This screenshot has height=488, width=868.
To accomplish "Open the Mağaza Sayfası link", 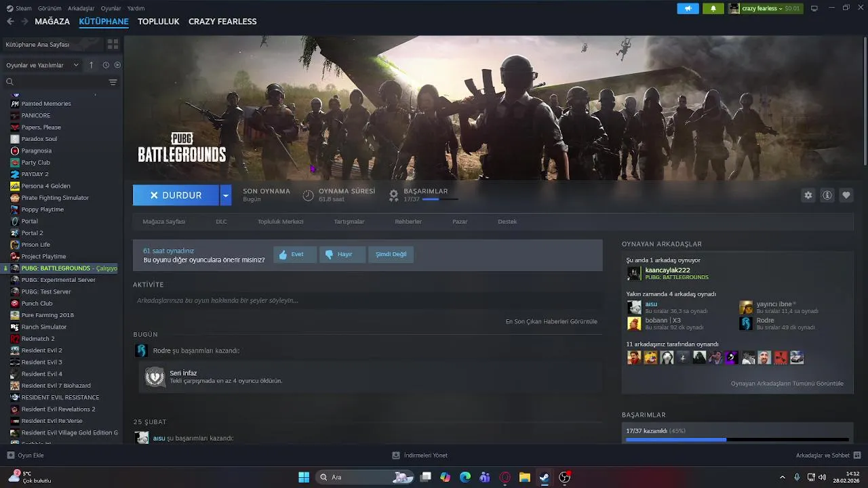I will 164,222.
